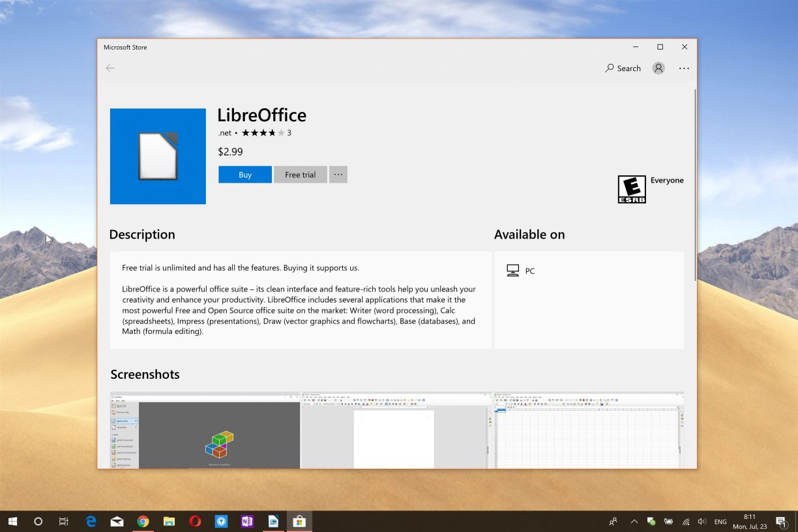The width and height of the screenshot is (798, 532).
Task: Maximize the Microsoft Store window
Action: click(x=660, y=47)
